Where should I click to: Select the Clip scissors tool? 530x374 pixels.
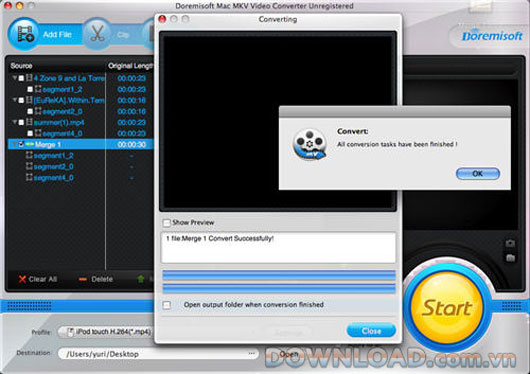[x=98, y=34]
